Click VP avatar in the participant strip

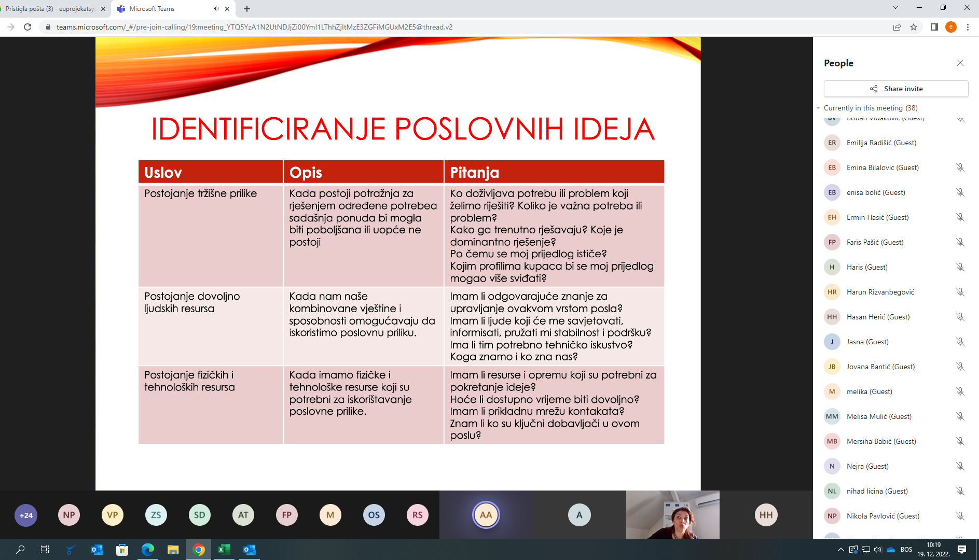click(x=113, y=515)
